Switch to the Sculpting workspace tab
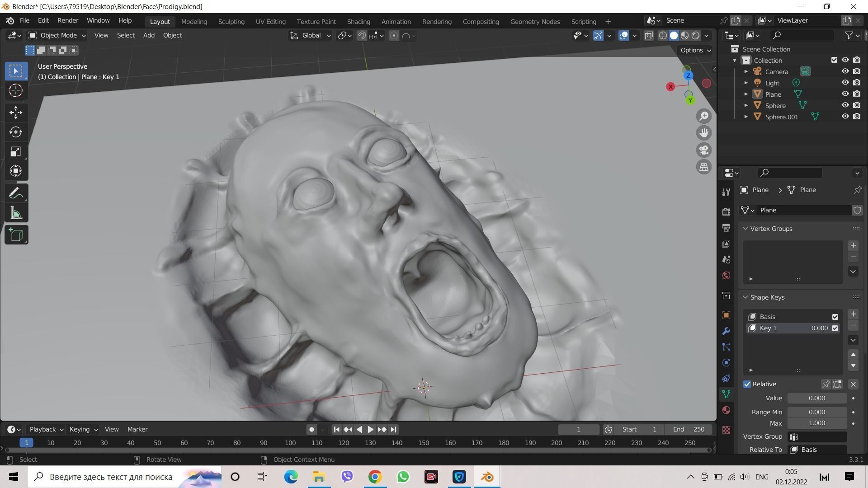 coord(231,21)
